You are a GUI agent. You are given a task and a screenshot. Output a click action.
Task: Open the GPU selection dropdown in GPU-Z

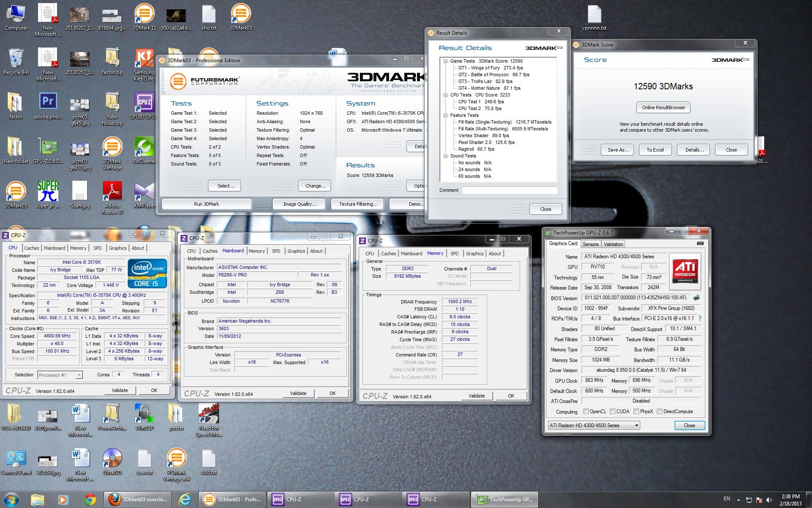pyautogui.click(x=594, y=425)
